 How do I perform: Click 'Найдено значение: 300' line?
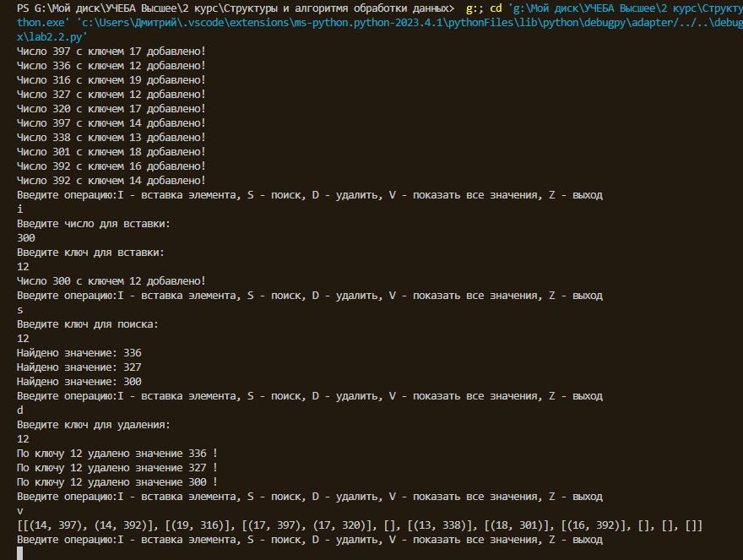point(79,382)
